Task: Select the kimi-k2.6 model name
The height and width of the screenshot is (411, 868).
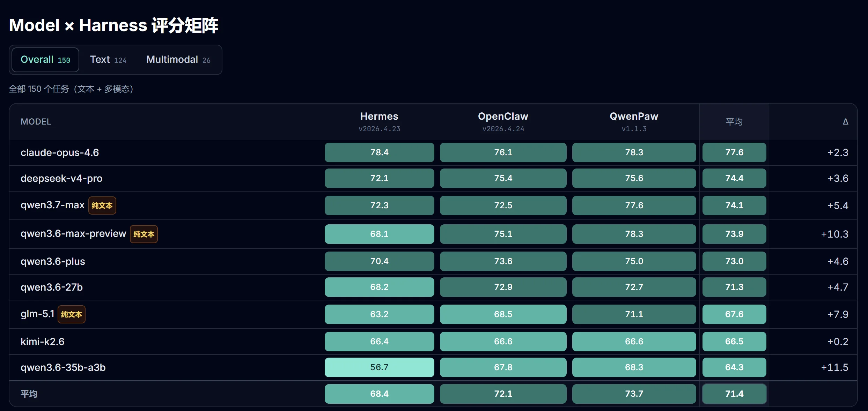Action: [43, 342]
